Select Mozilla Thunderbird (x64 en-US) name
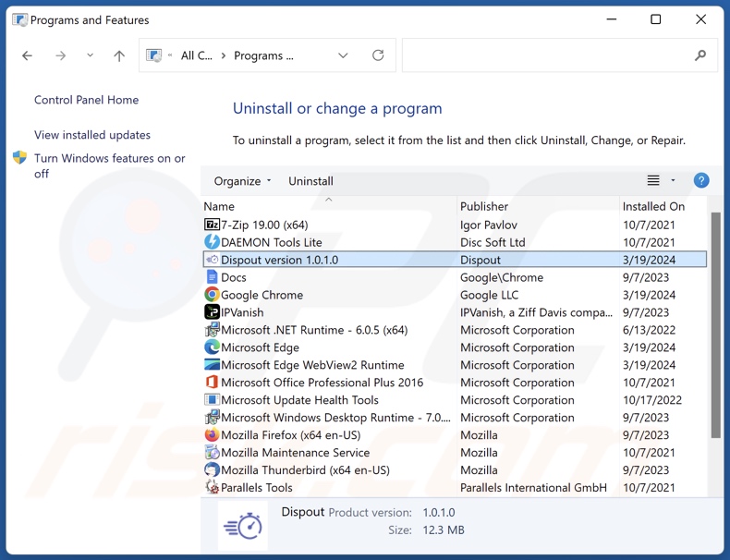 coord(305,470)
